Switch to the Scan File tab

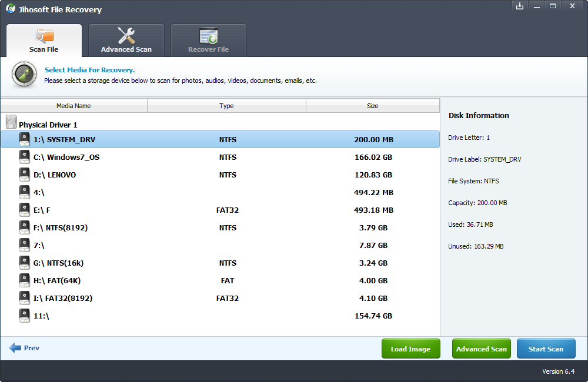coord(44,40)
